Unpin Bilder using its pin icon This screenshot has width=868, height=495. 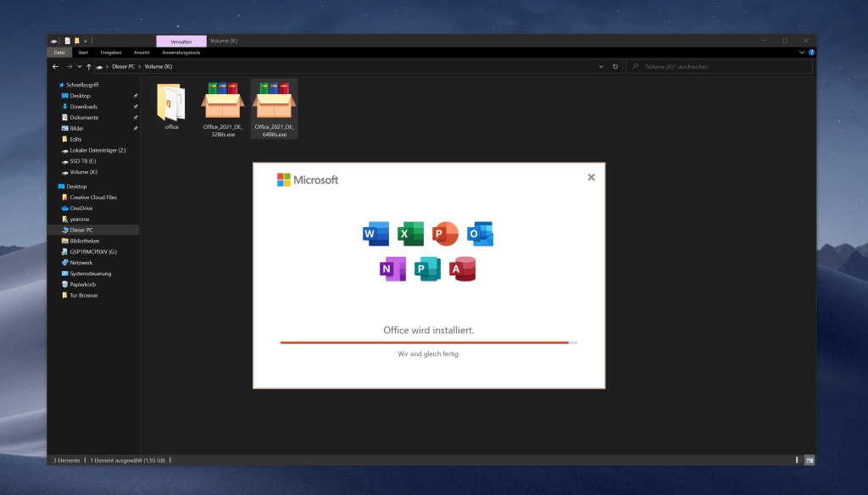[136, 129]
